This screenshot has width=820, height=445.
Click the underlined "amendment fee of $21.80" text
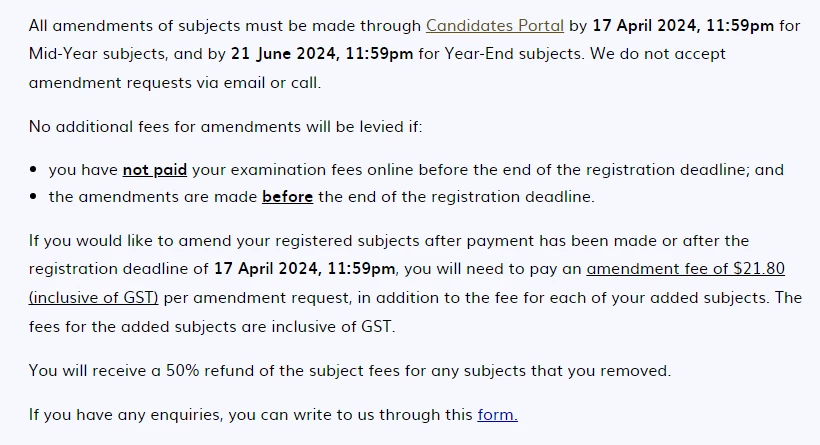(x=686, y=269)
